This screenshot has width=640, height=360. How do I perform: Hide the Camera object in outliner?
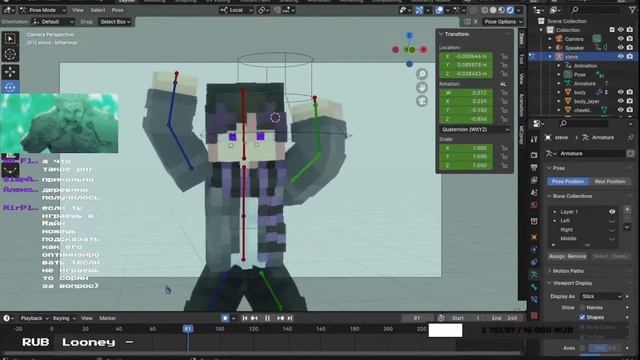[x=620, y=39]
